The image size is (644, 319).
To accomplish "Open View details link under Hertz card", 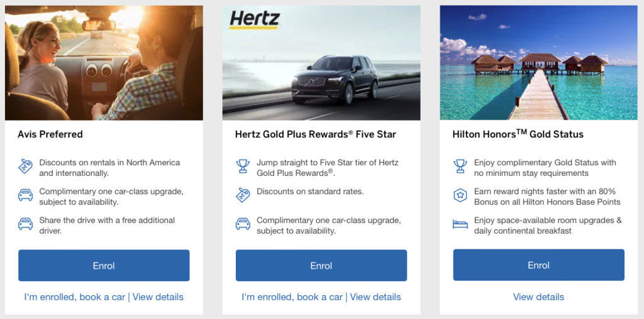I will click(x=375, y=297).
